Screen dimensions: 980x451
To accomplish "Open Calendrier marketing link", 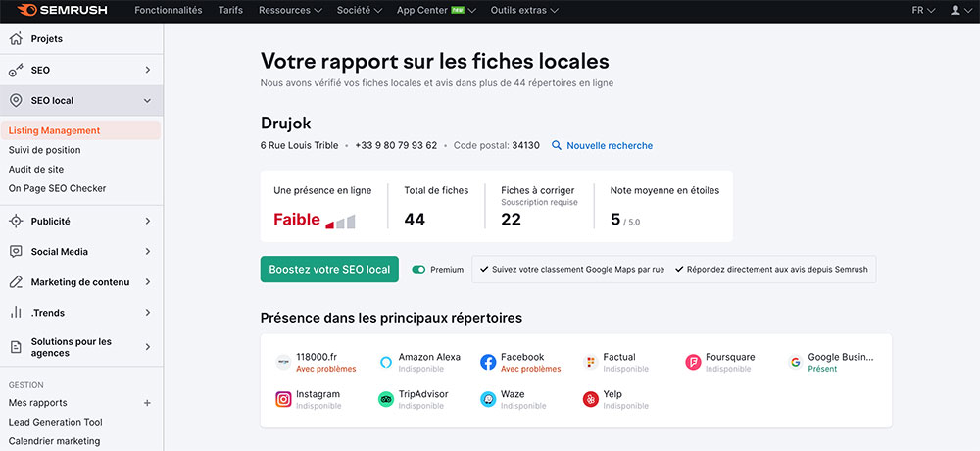I will [54, 441].
